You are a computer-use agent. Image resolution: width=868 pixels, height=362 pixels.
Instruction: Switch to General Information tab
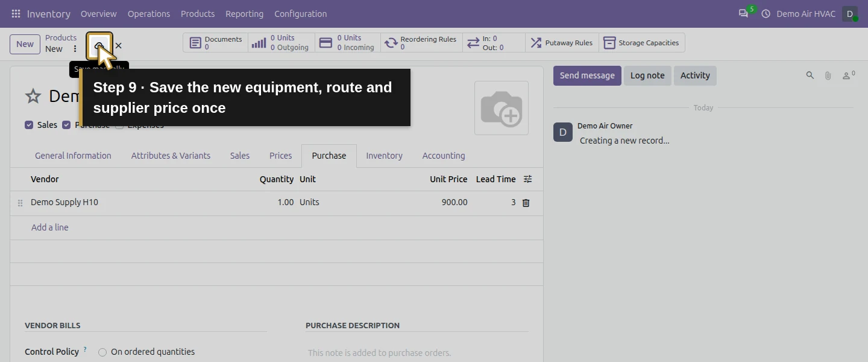tap(73, 156)
